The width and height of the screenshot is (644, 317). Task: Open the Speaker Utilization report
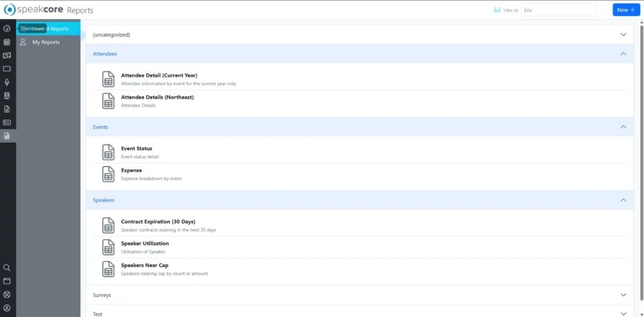click(x=145, y=243)
